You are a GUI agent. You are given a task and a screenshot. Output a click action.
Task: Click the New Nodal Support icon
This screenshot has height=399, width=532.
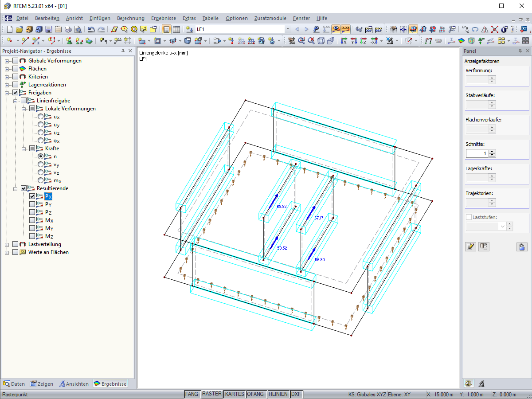click(70, 41)
